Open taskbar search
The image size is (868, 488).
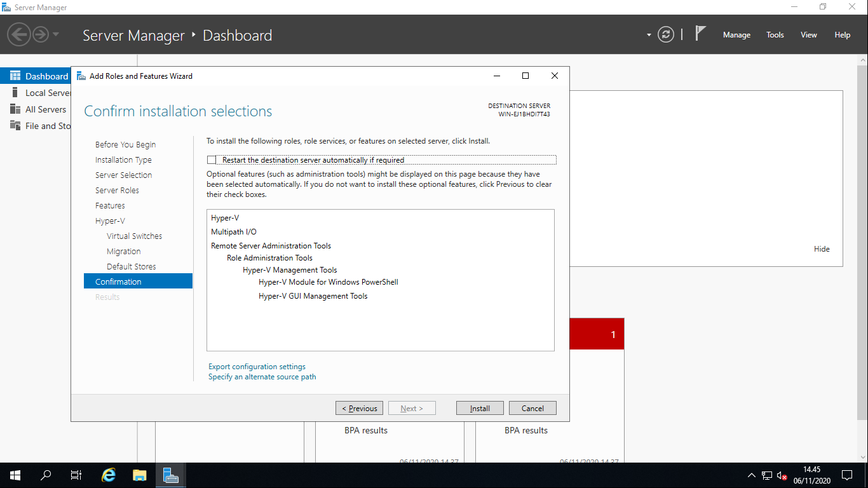click(46, 475)
